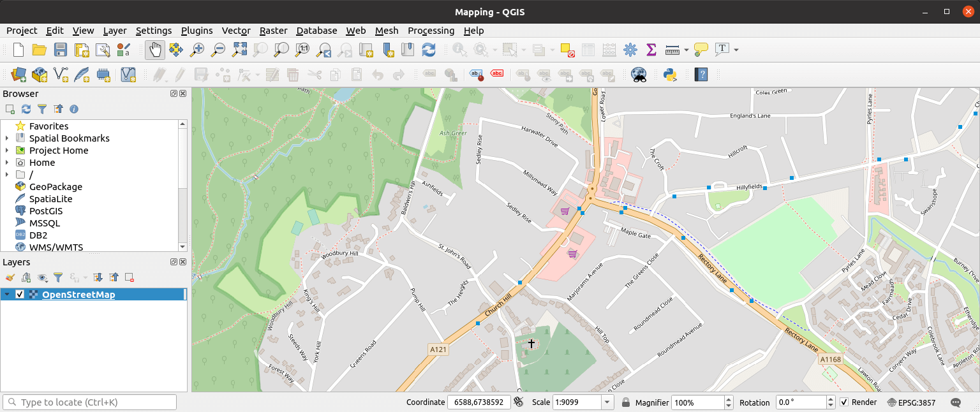Viewport: 980px width, 412px height.
Task: Open the Text Annotation dropdown arrow
Action: [736, 50]
